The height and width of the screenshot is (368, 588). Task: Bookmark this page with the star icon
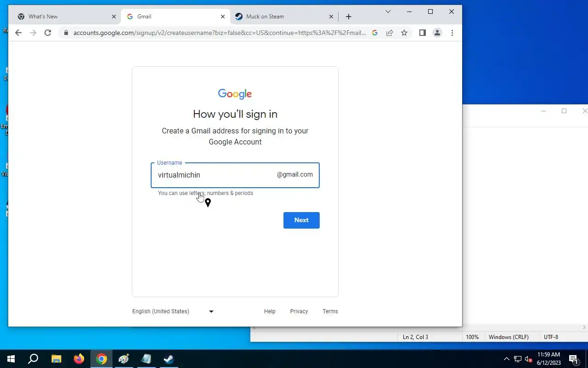tap(404, 33)
